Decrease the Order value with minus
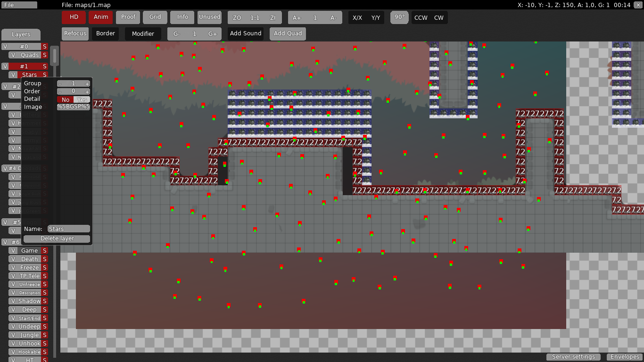This screenshot has width=644, height=362. [x=60, y=91]
